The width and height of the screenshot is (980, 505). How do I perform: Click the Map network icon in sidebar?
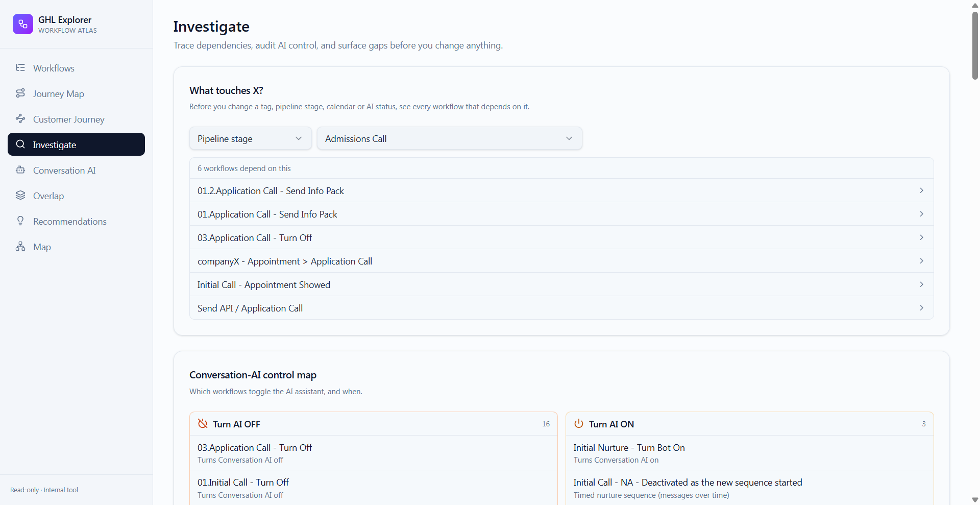tap(20, 246)
